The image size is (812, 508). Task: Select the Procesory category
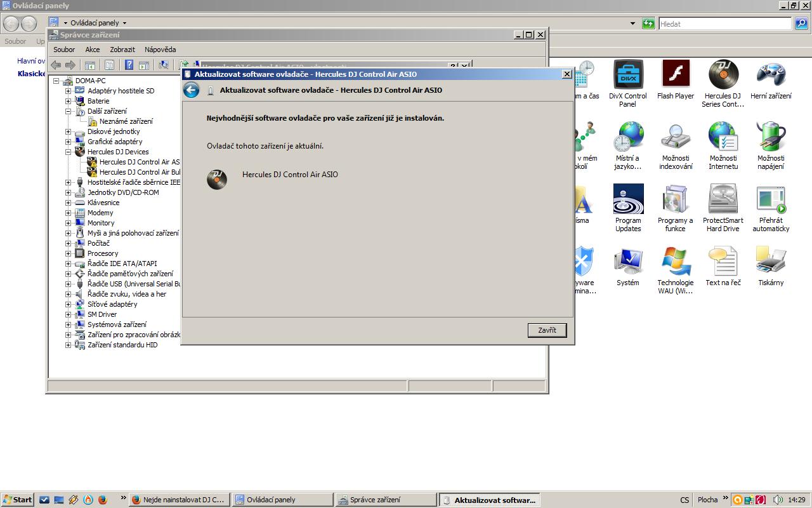click(103, 253)
